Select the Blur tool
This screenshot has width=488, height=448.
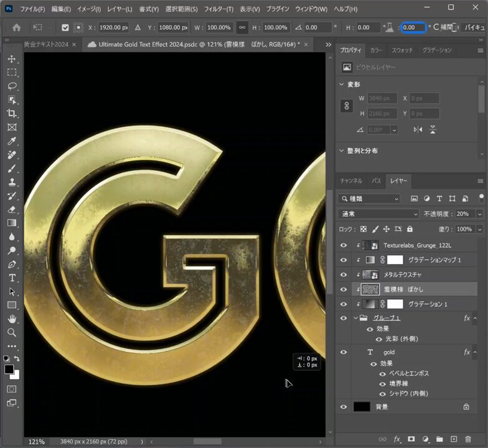tap(12, 236)
